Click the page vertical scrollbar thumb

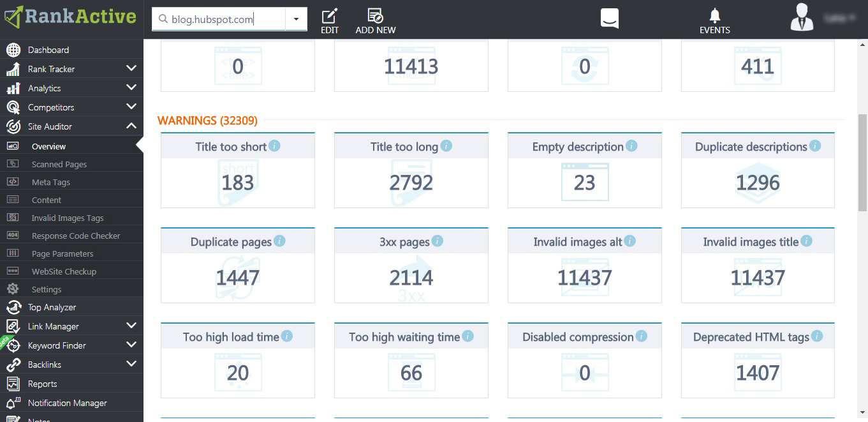coord(863,163)
